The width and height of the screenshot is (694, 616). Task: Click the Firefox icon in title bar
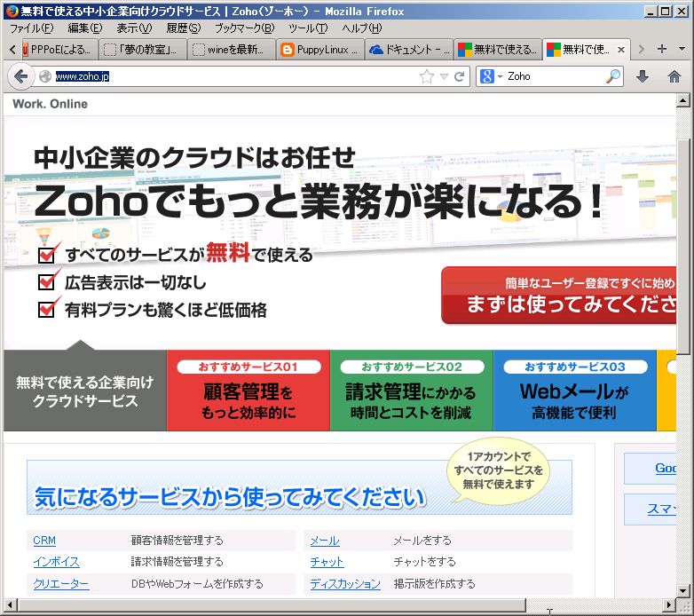(12, 11)
